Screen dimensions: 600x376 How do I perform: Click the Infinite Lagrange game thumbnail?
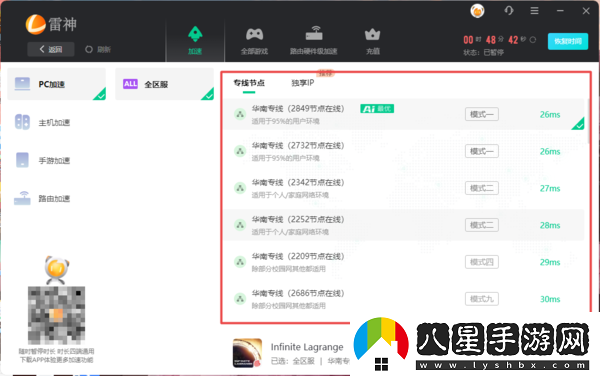[x=247, y=353]
